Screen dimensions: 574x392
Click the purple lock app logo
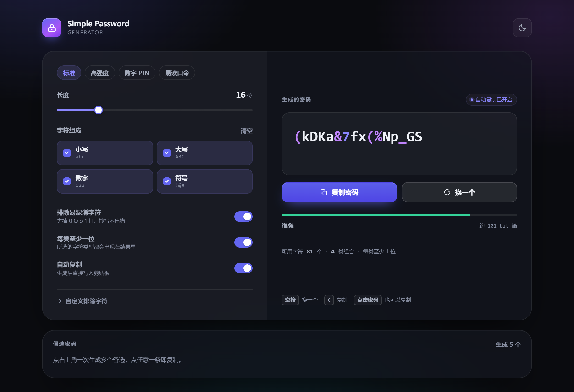(x=52, y=28)
